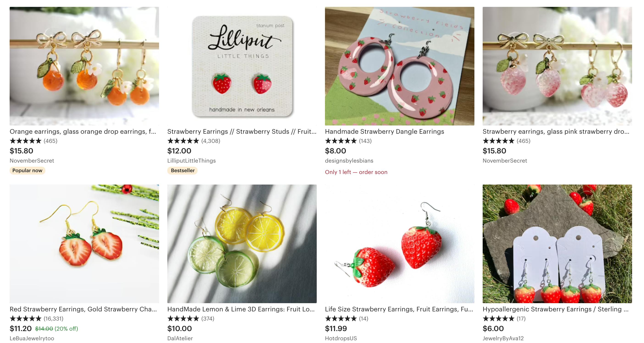Click the 'Popular now' badge
644x343 pixels.
point(27,170)
